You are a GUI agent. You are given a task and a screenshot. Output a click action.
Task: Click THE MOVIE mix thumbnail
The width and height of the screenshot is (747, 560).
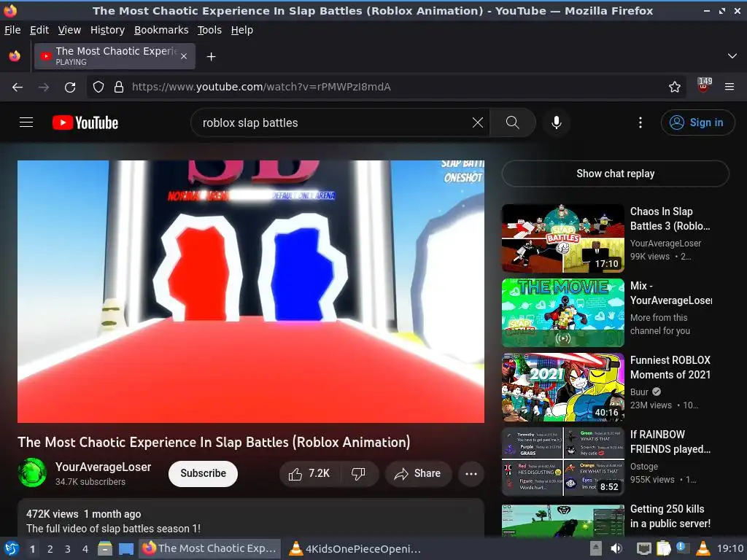562,312
